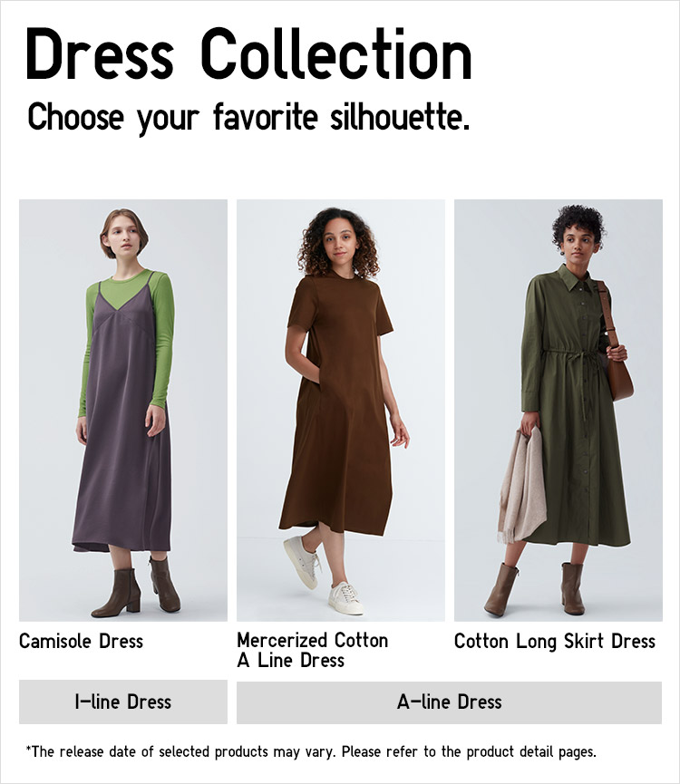Open the Camisole Dress product photo
The width and height of the screenshot is (680, 784).
click(123, 410)
